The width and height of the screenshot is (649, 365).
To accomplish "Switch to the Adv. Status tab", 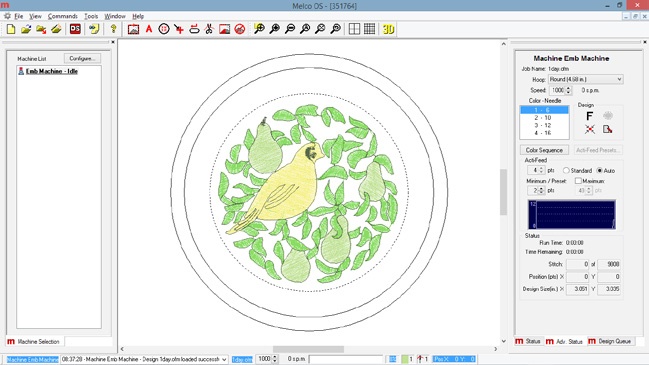I will [564, 341].
